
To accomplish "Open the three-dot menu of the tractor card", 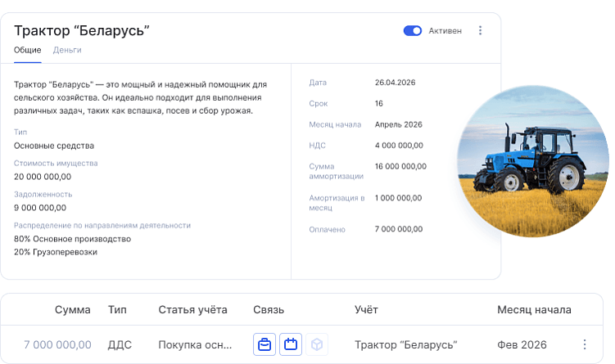I will (480, 30).
